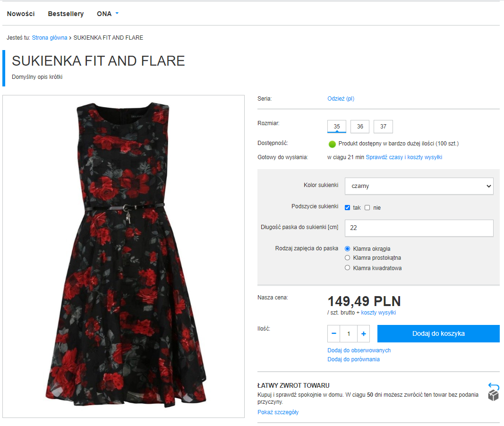Click the green availability status dot
Viewport: 504px width, 426px height.
[x=332, y=144]
